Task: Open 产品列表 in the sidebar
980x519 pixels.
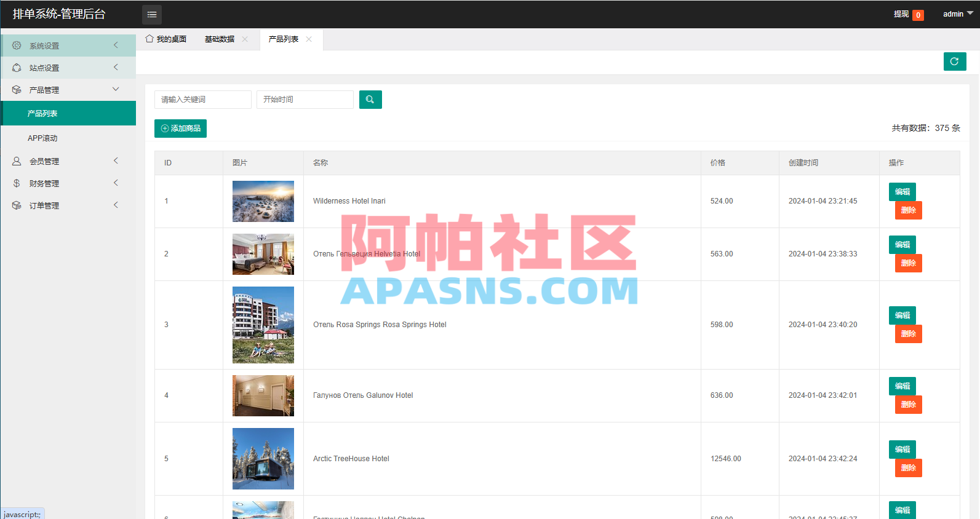Action: point(68,113)
